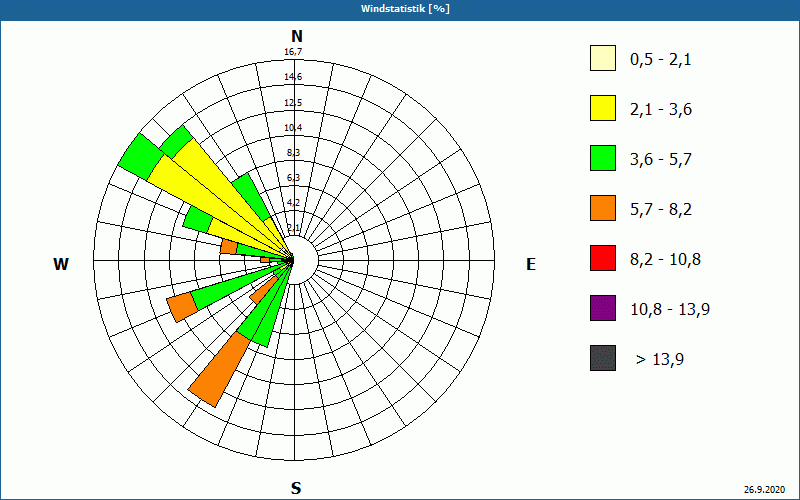Click the red 8,2 - 10,8 legend swatch
Screen dimensions: 800x500
(x=603, y=258)
